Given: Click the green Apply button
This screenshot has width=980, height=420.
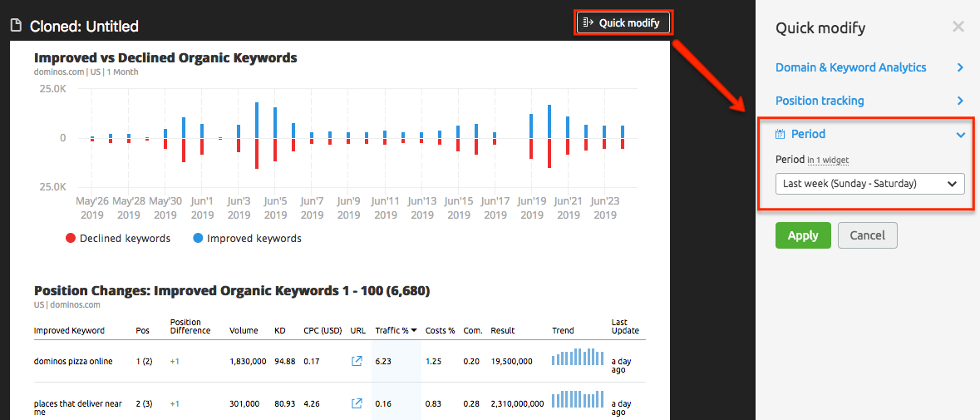Looking at the screenshot, I should click(803, 235).
